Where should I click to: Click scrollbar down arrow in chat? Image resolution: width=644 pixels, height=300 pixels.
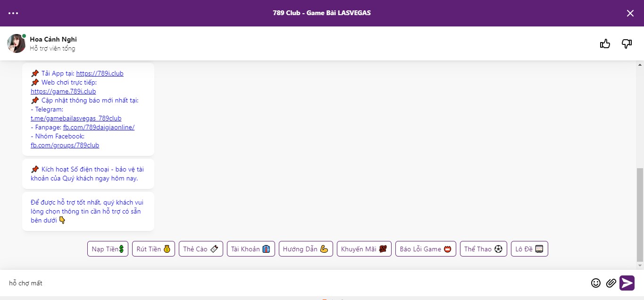(640, 266)
